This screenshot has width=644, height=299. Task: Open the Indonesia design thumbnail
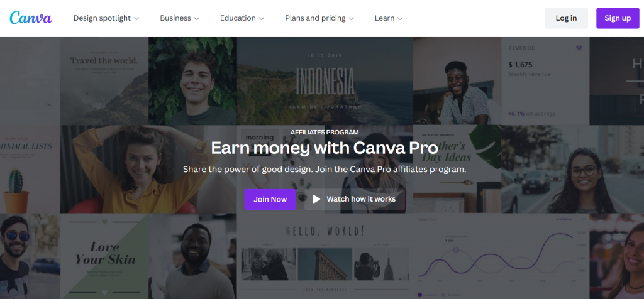325,81
